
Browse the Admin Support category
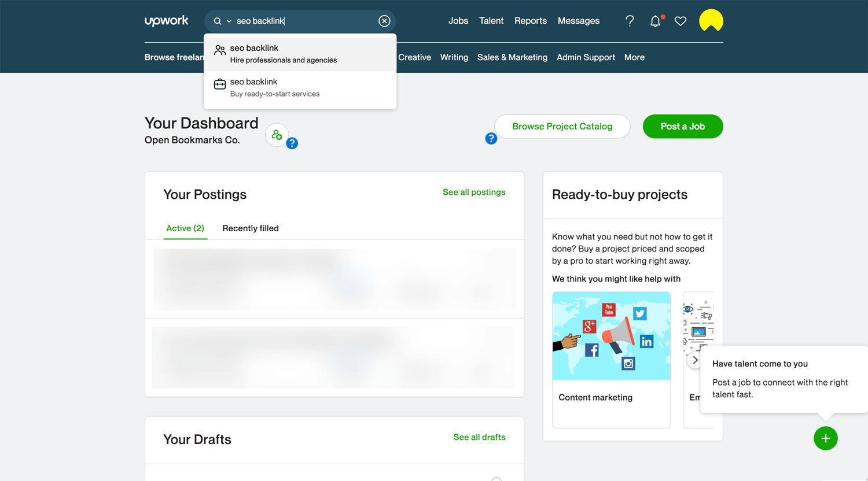(586, 57)
